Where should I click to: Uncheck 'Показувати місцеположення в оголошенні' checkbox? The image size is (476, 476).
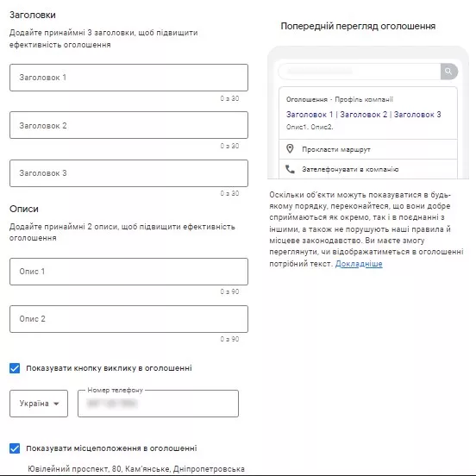click(x=15, y=448)
